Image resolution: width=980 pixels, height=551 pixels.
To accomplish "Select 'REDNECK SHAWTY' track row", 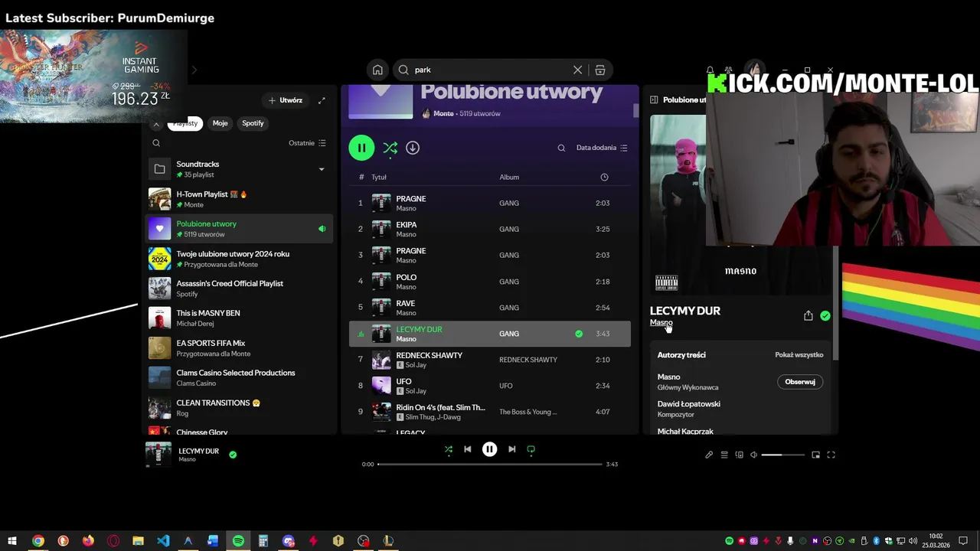I will coord(490,360).
